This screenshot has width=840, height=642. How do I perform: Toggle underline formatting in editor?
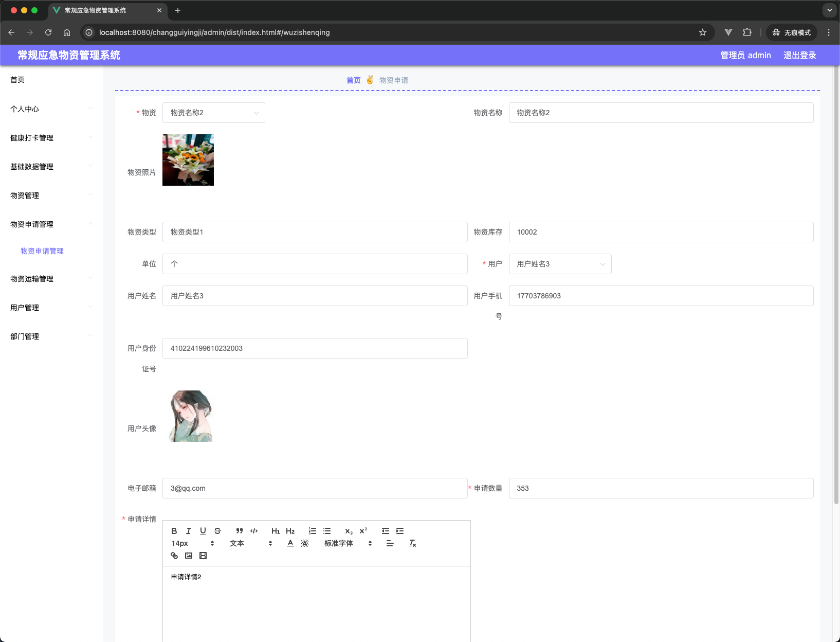pos(203,531)
